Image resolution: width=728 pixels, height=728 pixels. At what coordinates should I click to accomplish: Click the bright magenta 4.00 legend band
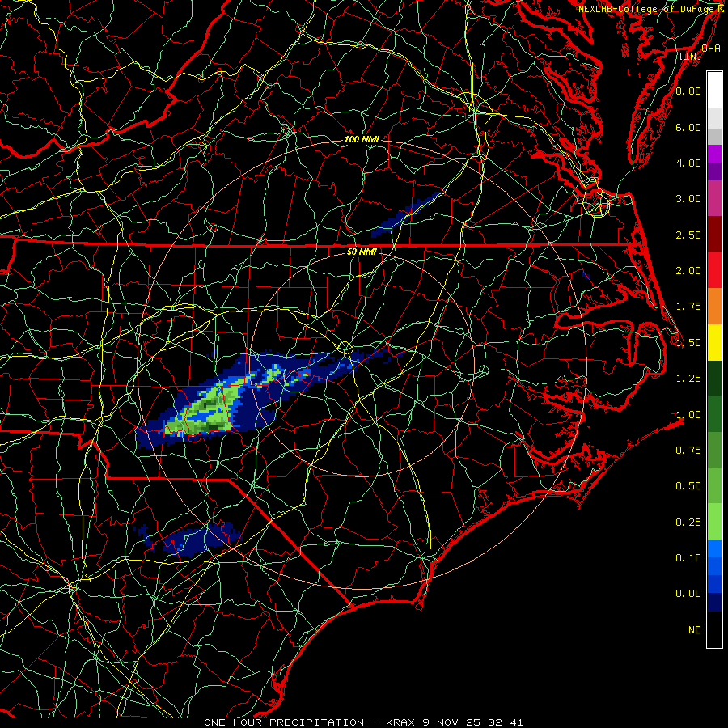click(714, 154)
